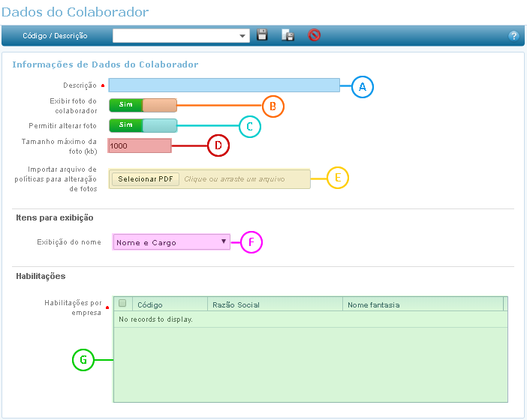Click the Nome fantasia column header
The height and width of the screenshot is (420, 527).
422,304
